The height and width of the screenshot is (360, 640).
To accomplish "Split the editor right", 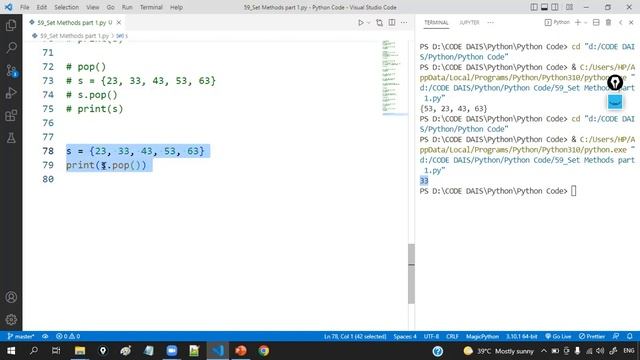I will click(392, 23).
